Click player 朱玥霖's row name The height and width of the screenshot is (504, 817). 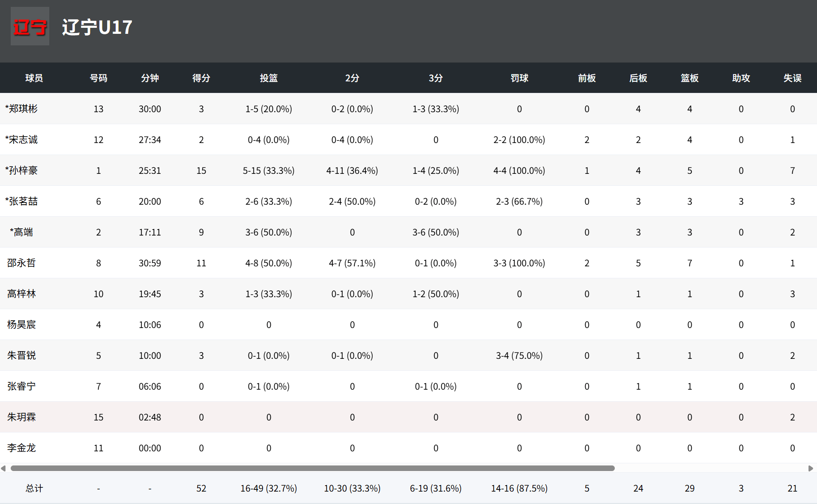pyautogui.click(x=21, y=417)
